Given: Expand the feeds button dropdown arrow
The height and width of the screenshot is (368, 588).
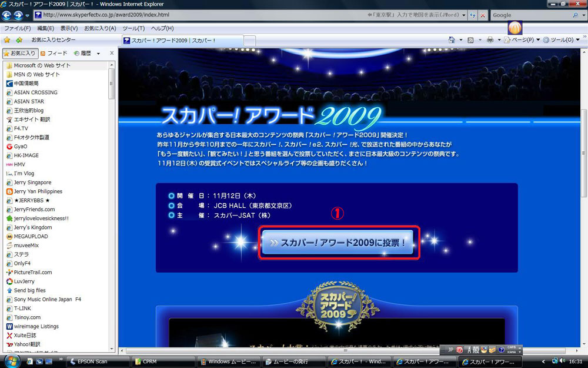Looking at the screenshot, I should click(480, 40).
